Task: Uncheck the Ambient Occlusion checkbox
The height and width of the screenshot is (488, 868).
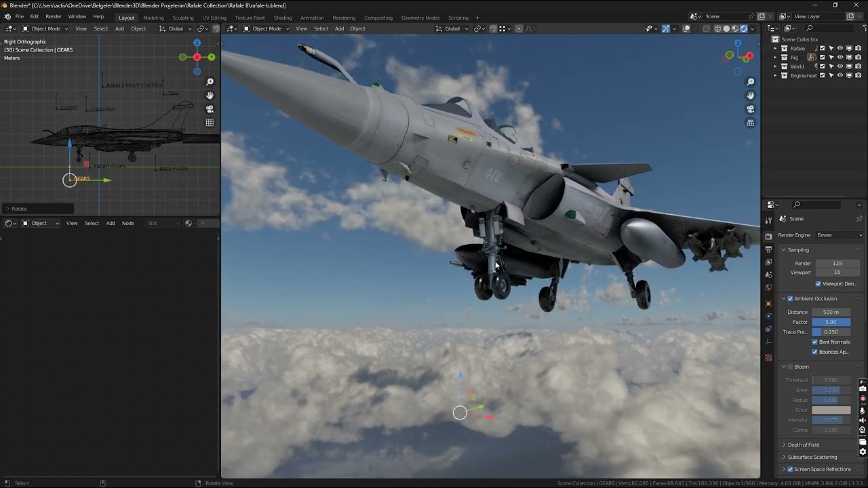Action: click(x=790, y=298)
